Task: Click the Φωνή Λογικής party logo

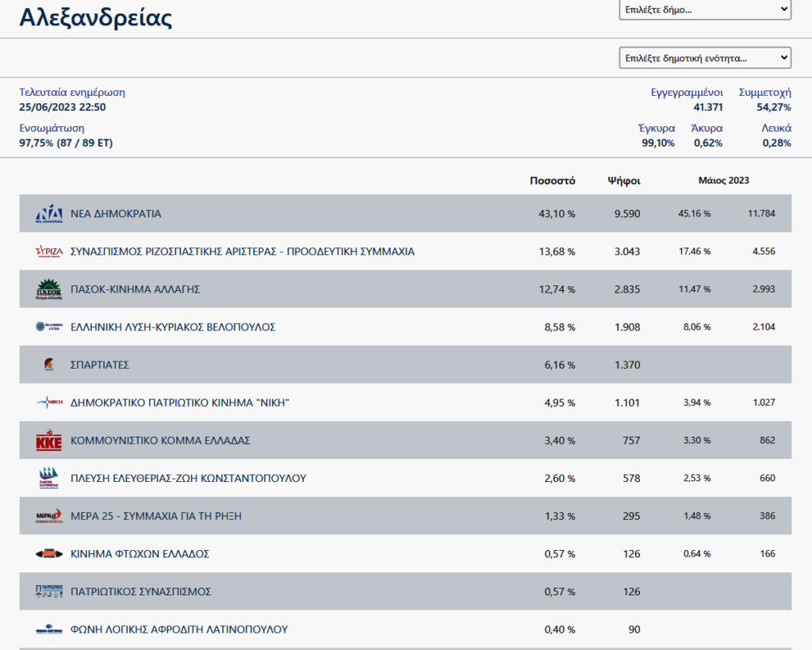Action: click(49, 630)
